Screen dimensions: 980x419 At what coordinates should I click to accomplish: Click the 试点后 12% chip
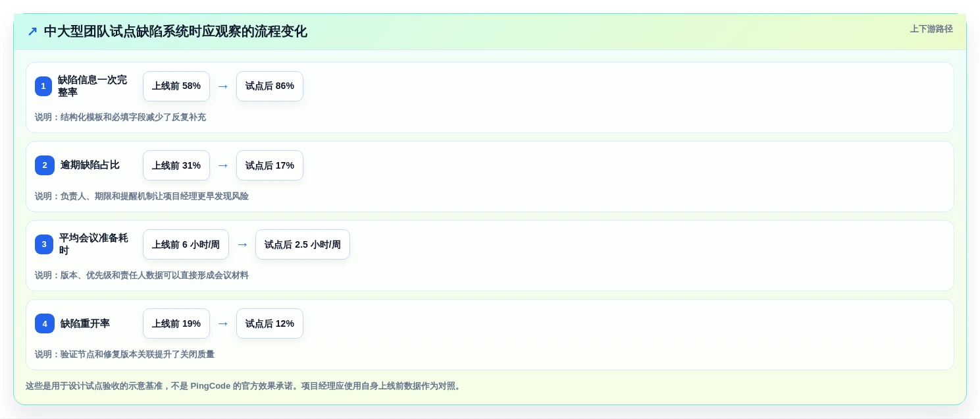tap(270, 323)
